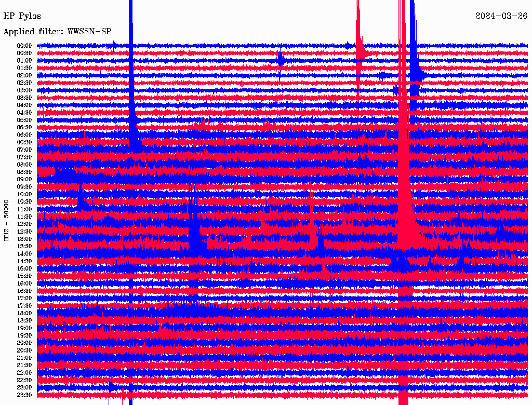Select the 16:30 time label
Screen dimensions: 532x405
(x=24, y=291)
